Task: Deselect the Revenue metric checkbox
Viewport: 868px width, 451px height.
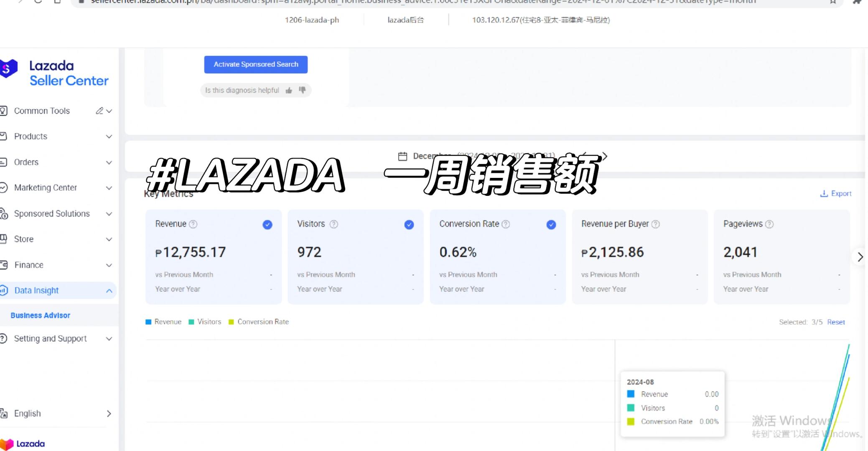Action: [x=267, y=225]
